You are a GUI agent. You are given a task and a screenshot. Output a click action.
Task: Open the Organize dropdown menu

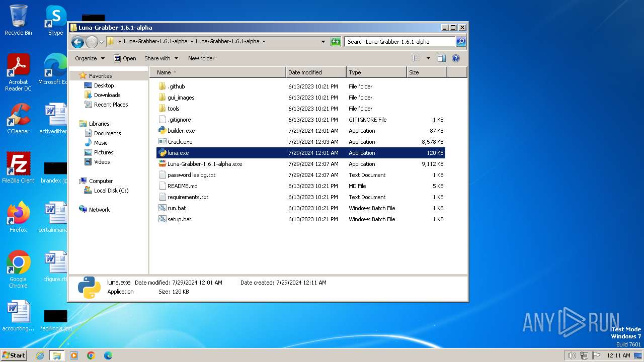[90, 58]
